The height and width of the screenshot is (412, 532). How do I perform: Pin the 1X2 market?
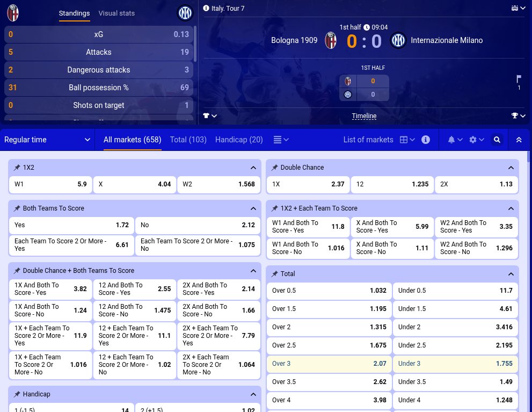pos(17,167)
